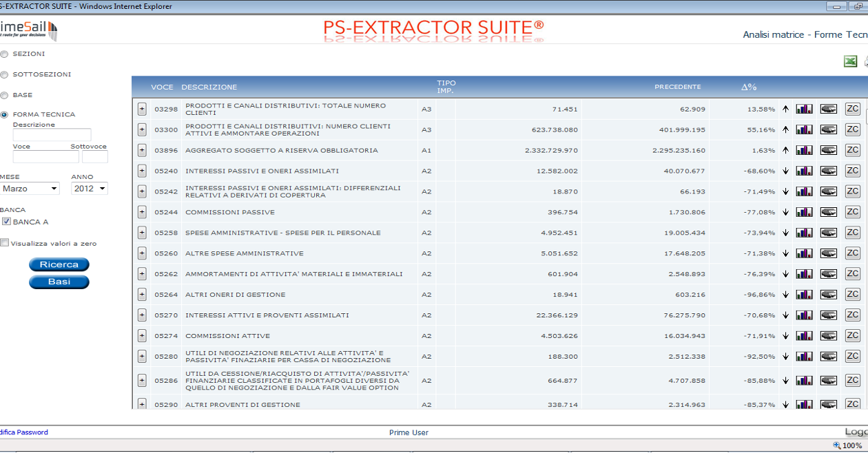This screenshot has width=868, height=453.
Task: Click into the Descrizione input field
Action: pyautogui.click(x=52, y=135)
